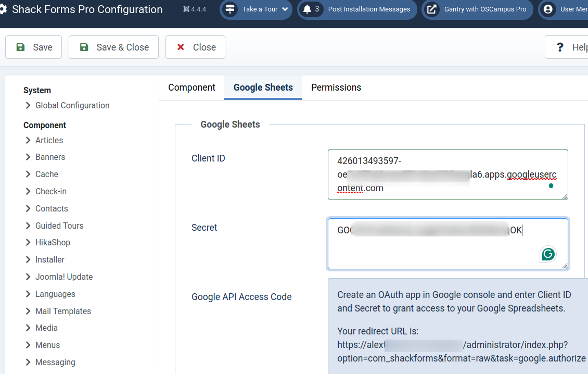Image resolution: width=588 pixels, height=374 pixels.
Task: Click chevron next to Banners
Action: click(28, 157)
